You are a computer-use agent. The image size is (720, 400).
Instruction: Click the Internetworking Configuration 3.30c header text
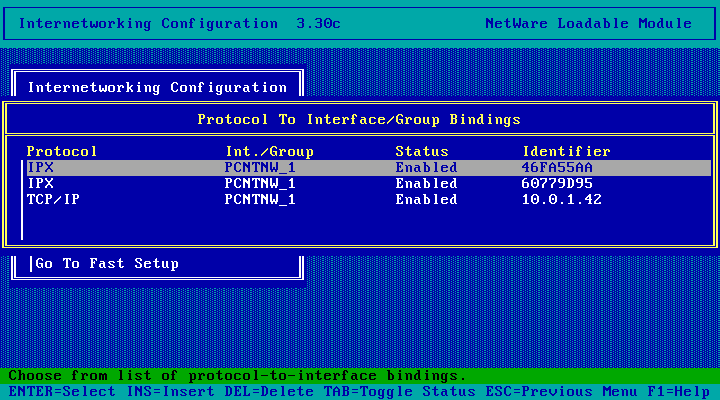[180, 23]
